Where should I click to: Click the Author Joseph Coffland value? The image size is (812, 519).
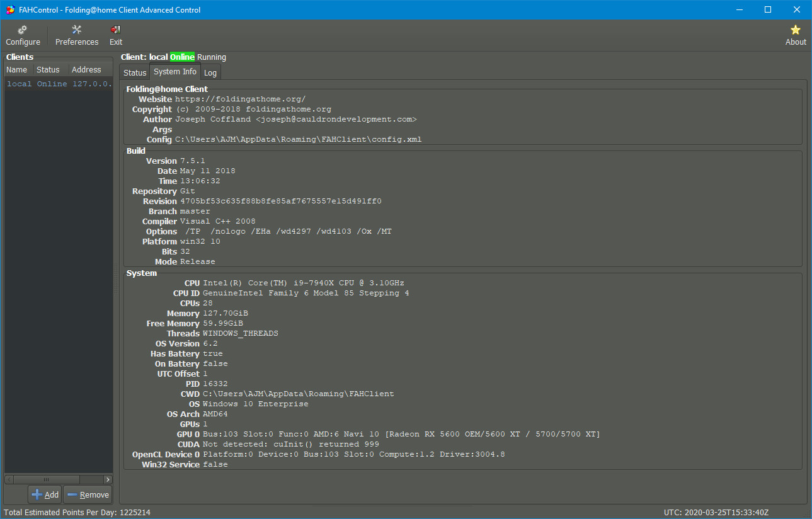295,119
